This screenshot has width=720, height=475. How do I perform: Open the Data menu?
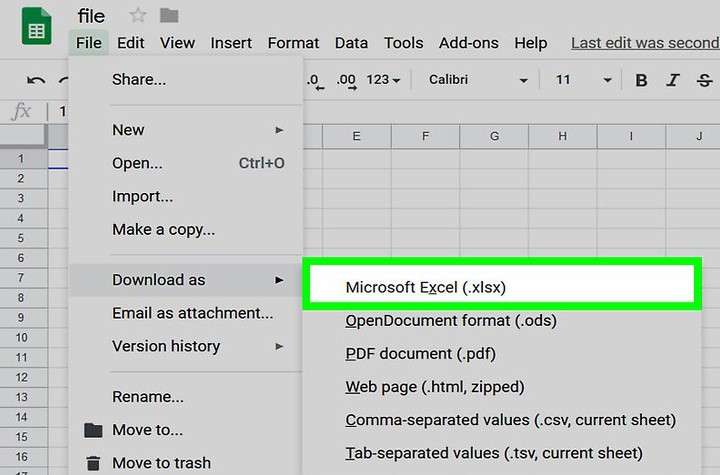pyautogui.click(x=351, y=43)
